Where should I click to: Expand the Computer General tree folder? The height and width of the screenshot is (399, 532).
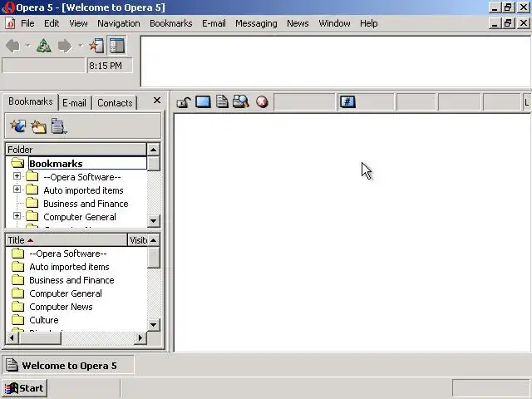click(17, 216)
